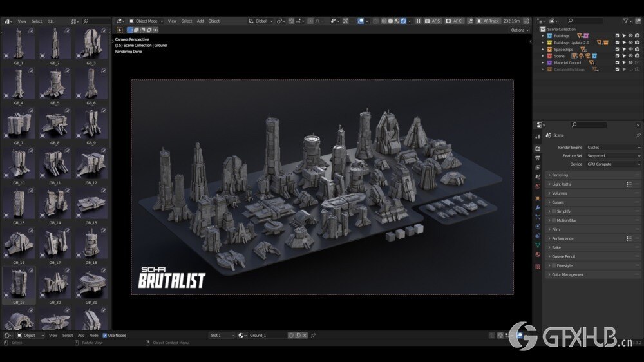
Task: Select wireframe viewport shading mode
Action: [x=384, y=21]
